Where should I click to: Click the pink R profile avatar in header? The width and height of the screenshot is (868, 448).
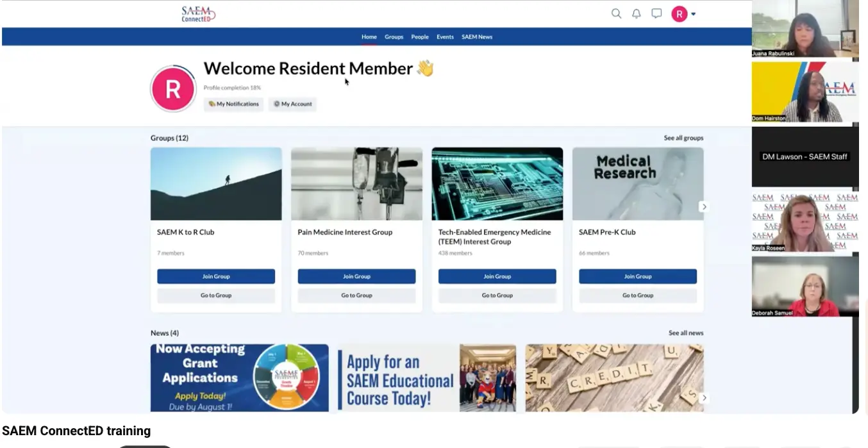pos(679,13)
